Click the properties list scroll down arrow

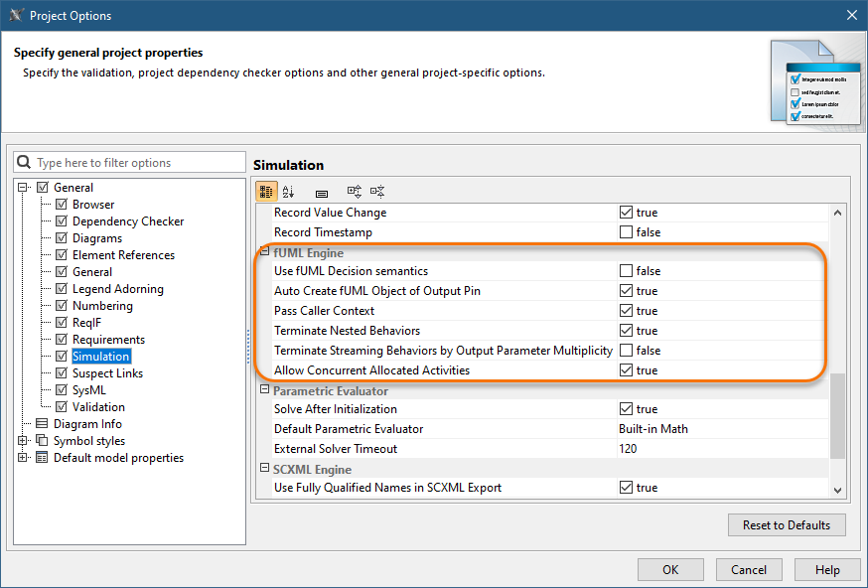coord(836,490)
